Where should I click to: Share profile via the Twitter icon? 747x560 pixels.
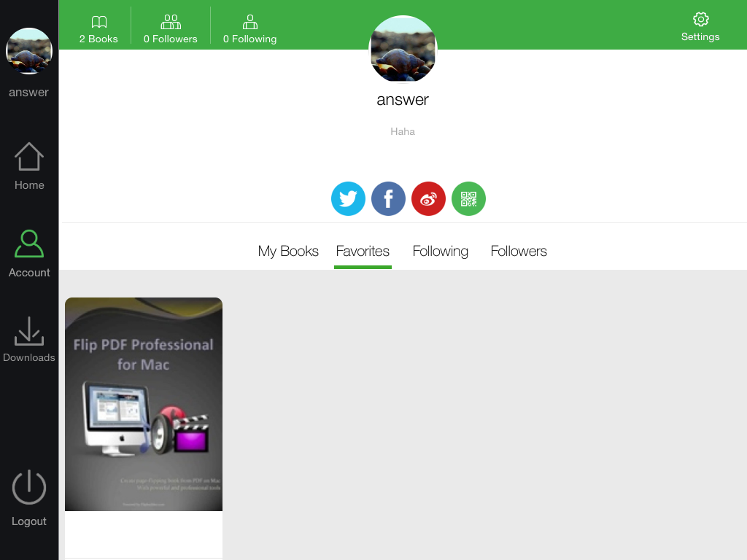(x=348, y=198)
